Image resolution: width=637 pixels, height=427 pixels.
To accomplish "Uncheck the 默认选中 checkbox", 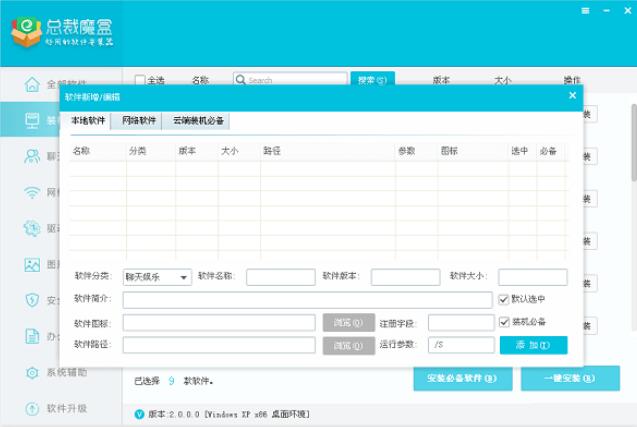I will 504,298.
